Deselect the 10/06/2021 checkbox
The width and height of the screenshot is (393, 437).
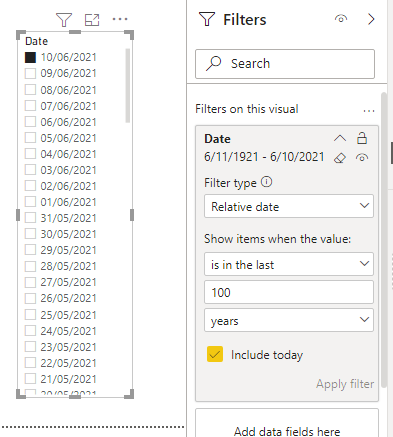coord(30,57)
